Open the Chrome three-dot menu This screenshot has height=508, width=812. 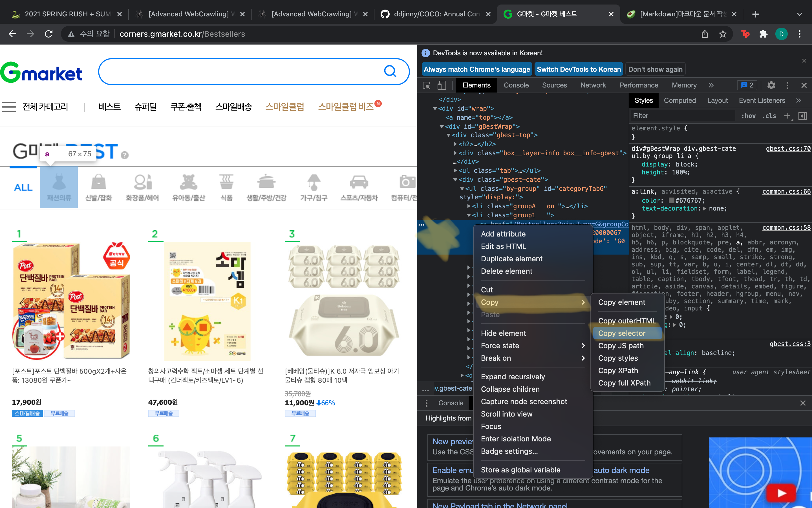pos(800,34)
